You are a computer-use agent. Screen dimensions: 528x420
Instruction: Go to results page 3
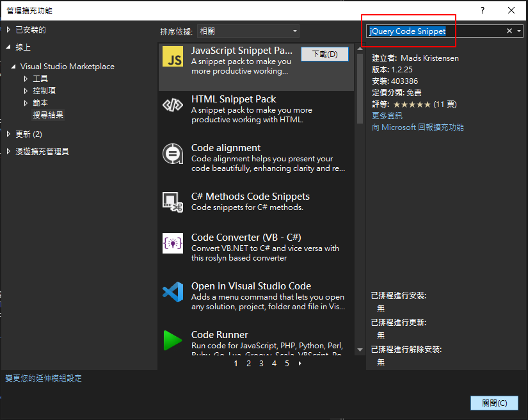[261, 364]
